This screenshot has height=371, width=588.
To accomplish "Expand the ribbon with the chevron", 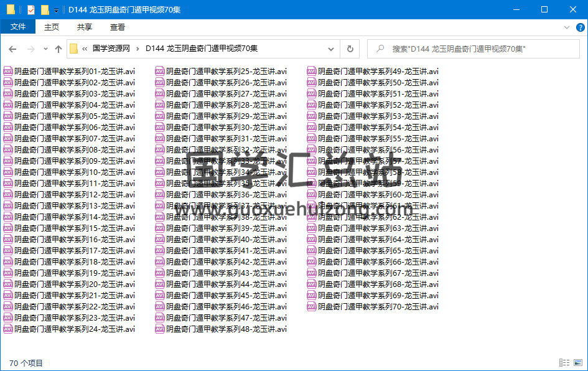I will (567, 27).
